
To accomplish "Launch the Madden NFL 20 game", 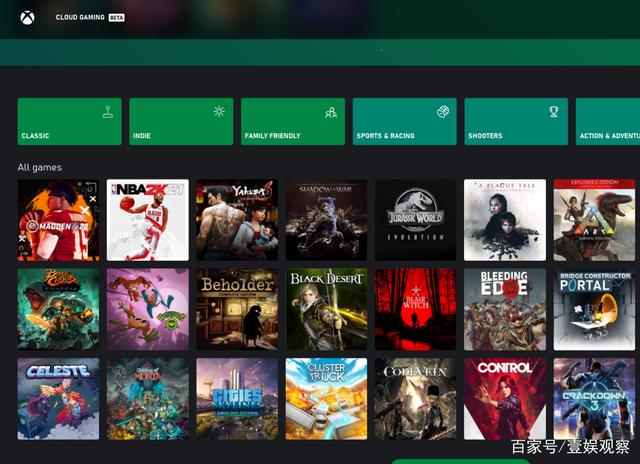I will [x=58, y=220].
